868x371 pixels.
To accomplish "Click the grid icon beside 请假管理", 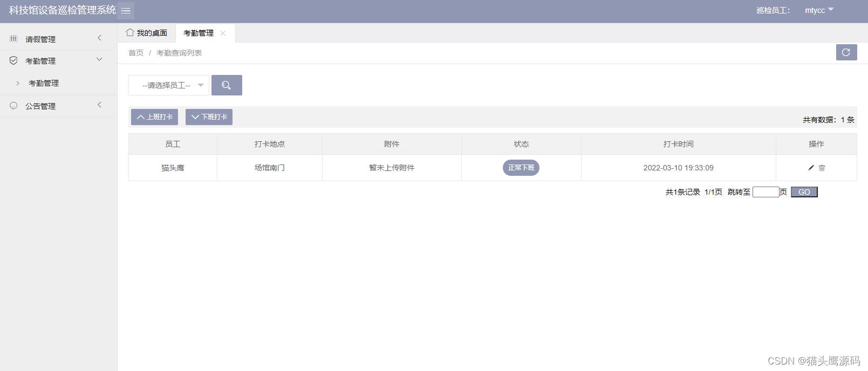I will point(13,39).
